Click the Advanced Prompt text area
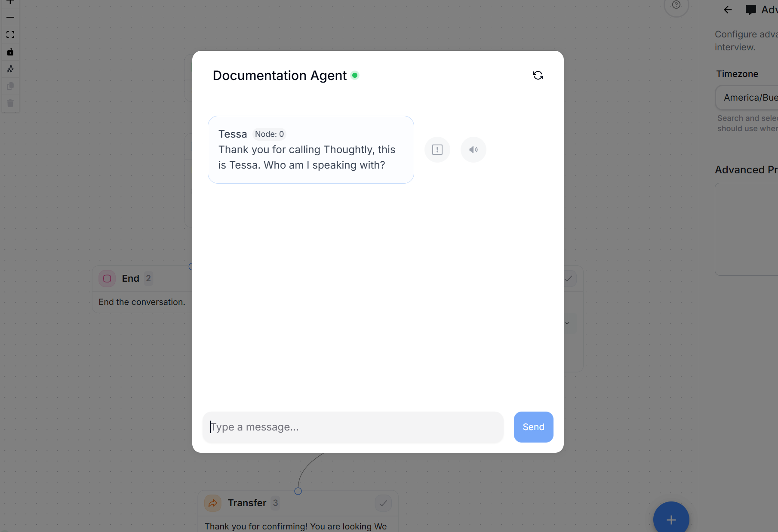This screenshot has width=778, height=532. pyautogui.click(x=747, y=229)
